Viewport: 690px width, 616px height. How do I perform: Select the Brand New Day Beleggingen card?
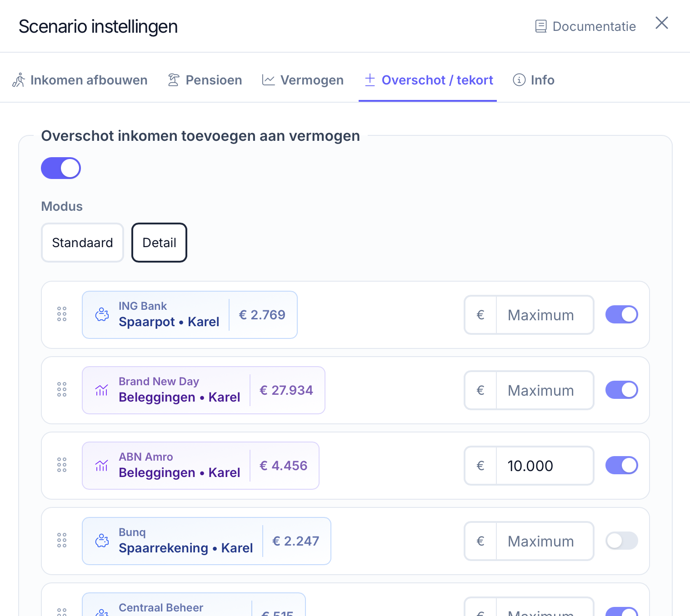click(204, 390)
